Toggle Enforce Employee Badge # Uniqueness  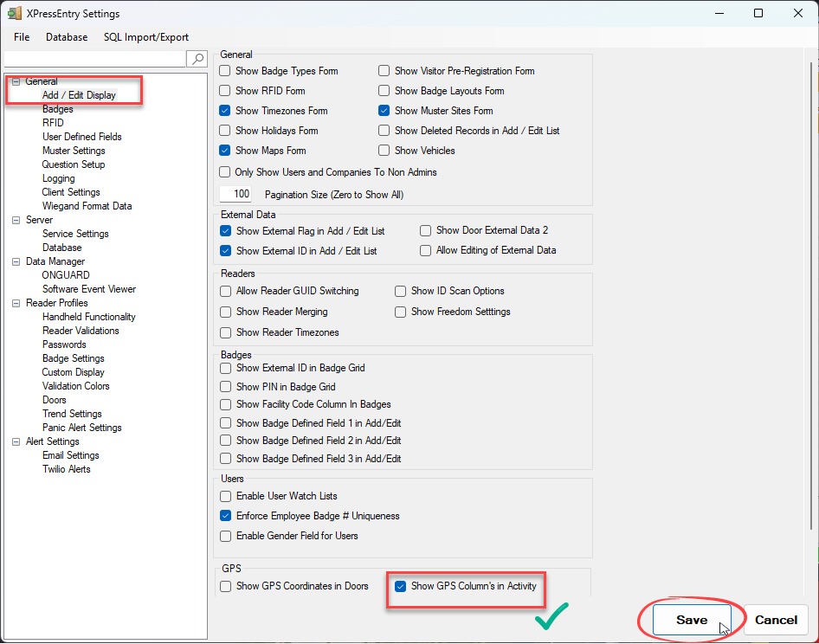click(226, 516)
